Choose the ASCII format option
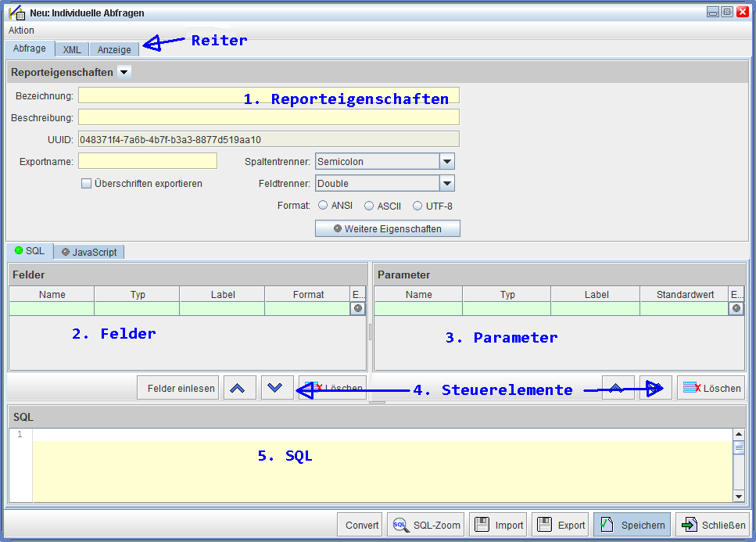 tap(369, 206)
